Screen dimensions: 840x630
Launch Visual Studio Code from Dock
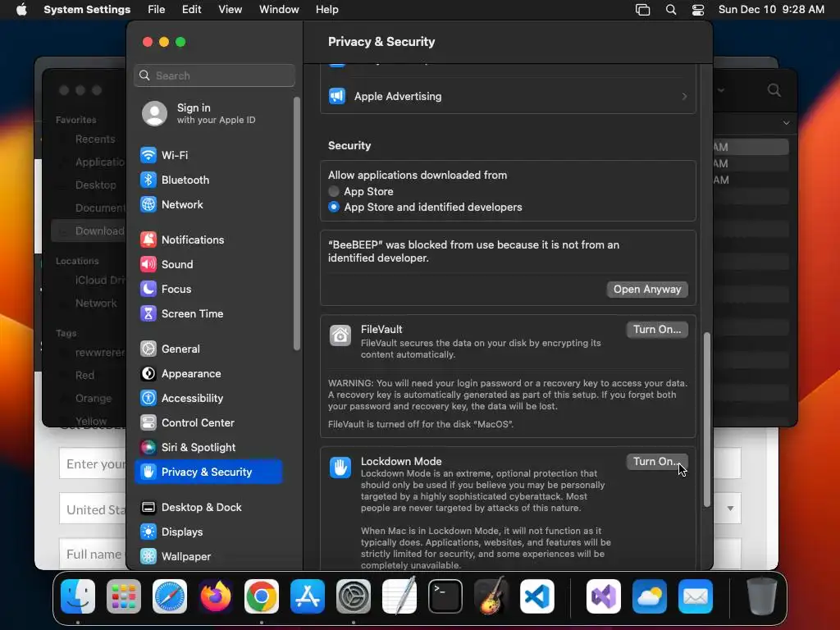(x=537, y=596)
